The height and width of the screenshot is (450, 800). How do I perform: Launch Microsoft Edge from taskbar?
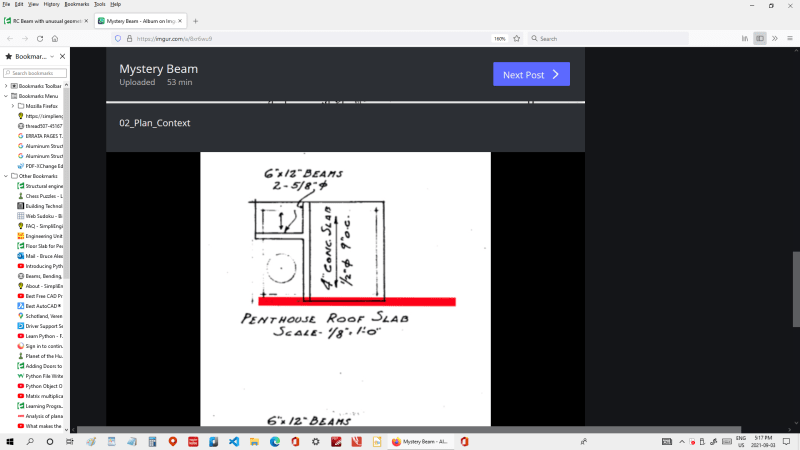pyautogui.click(x=274, y=442)
